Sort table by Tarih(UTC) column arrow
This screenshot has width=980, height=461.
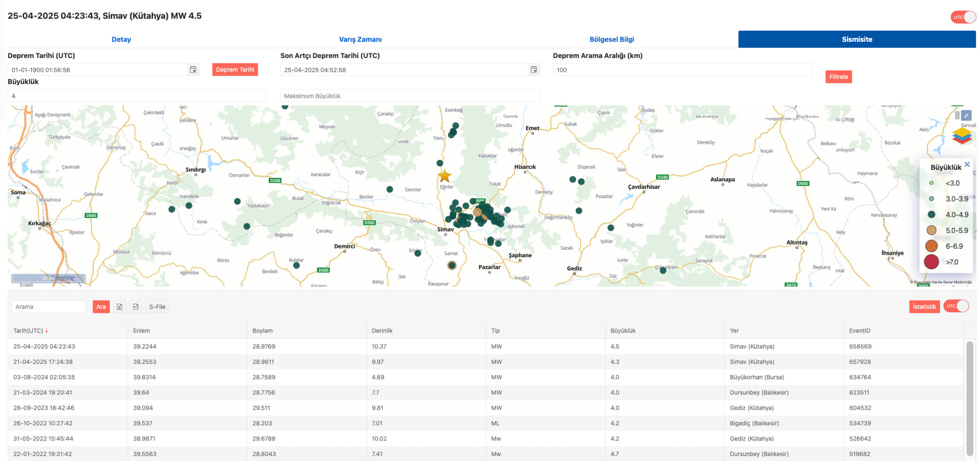coord(46,331)
